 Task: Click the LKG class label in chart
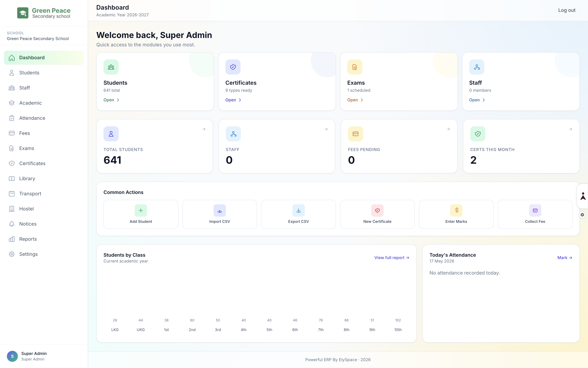click(115, 330)
